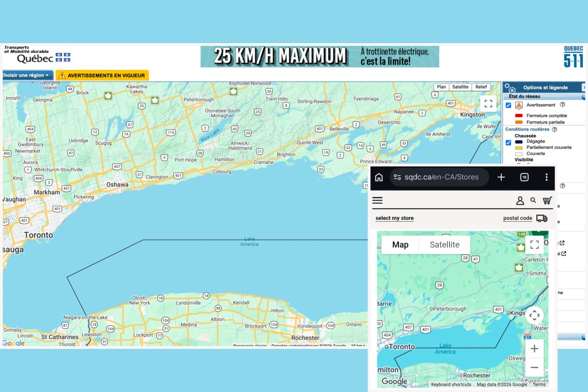Enter fullscreen on the Québec 511 map
The width and height of the screenshot is (588, 392).
(488, 103)
